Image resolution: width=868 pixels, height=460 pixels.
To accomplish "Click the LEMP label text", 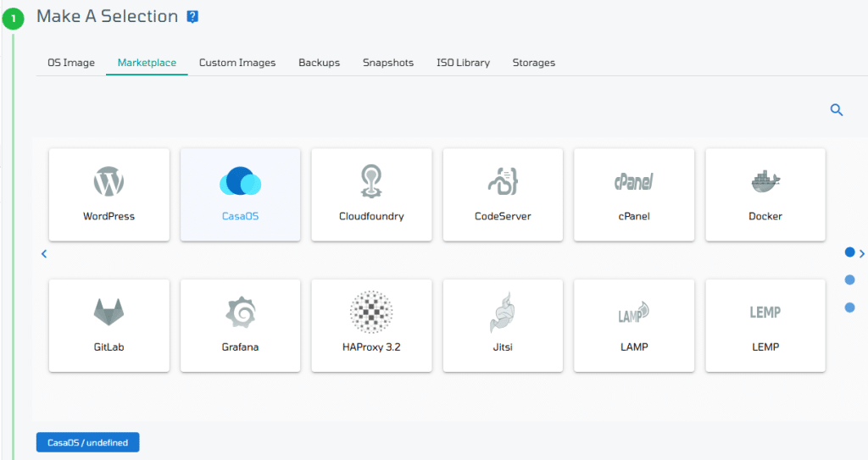I will click(x=765, y=347).
